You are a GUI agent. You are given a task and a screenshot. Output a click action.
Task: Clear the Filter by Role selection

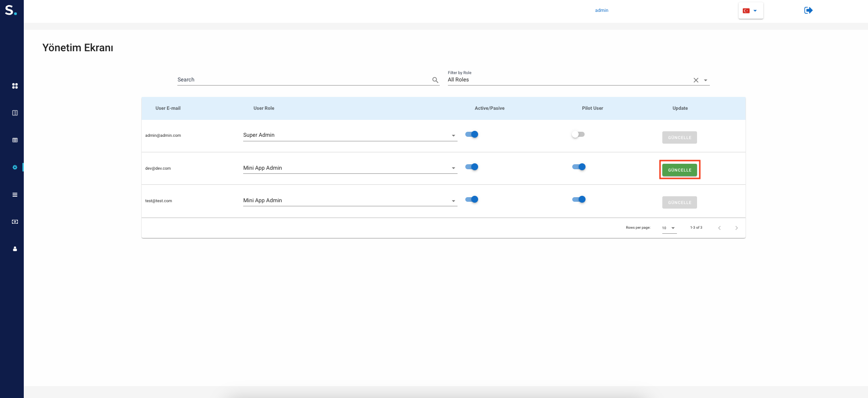click(696, 80)
